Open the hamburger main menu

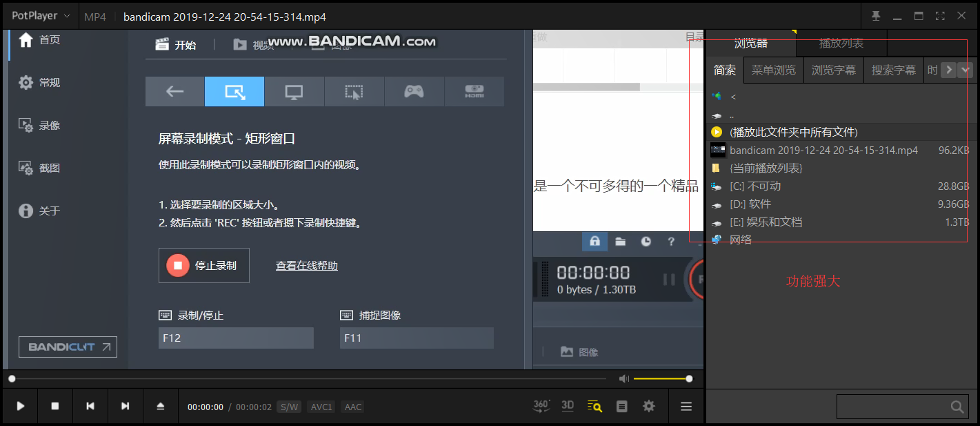(x=686, y=407)
